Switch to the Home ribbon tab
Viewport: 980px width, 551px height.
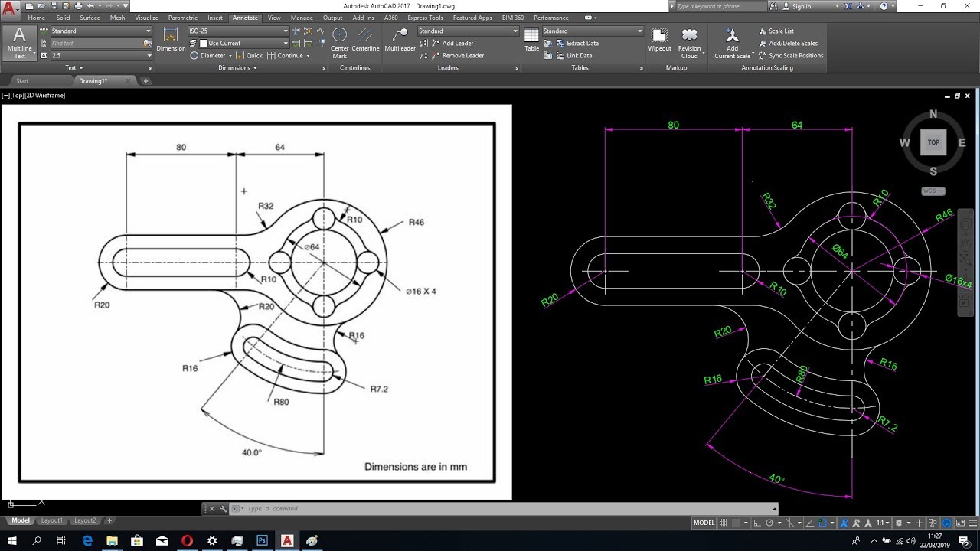[x=36, y=18]
